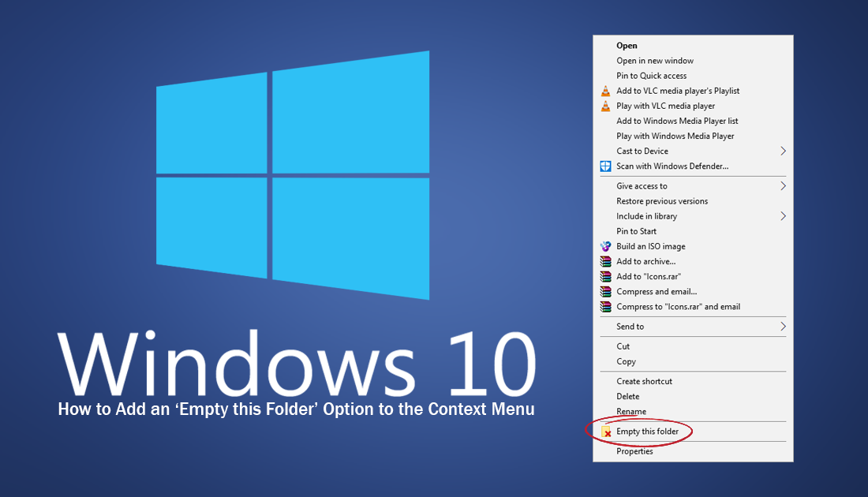
Task: Click WinRAR icon next to Add to archive
Action: pos(605,261)
